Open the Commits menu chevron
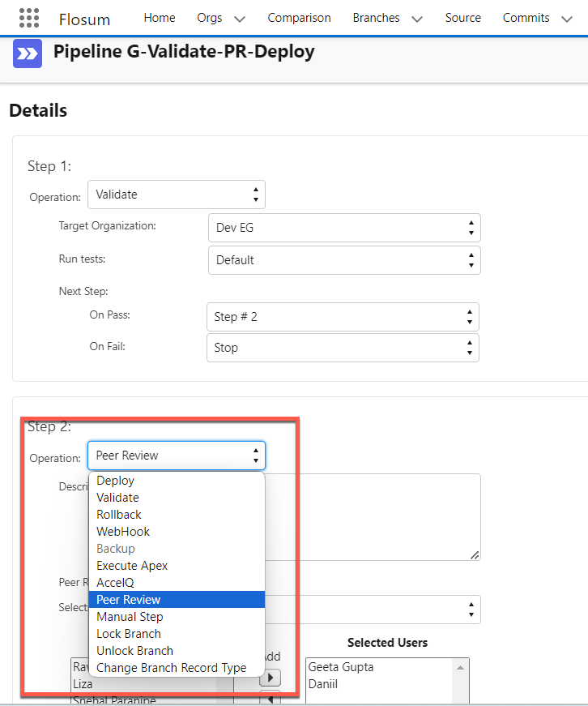This screenshot has width=588, height=706. pos(566,19)
